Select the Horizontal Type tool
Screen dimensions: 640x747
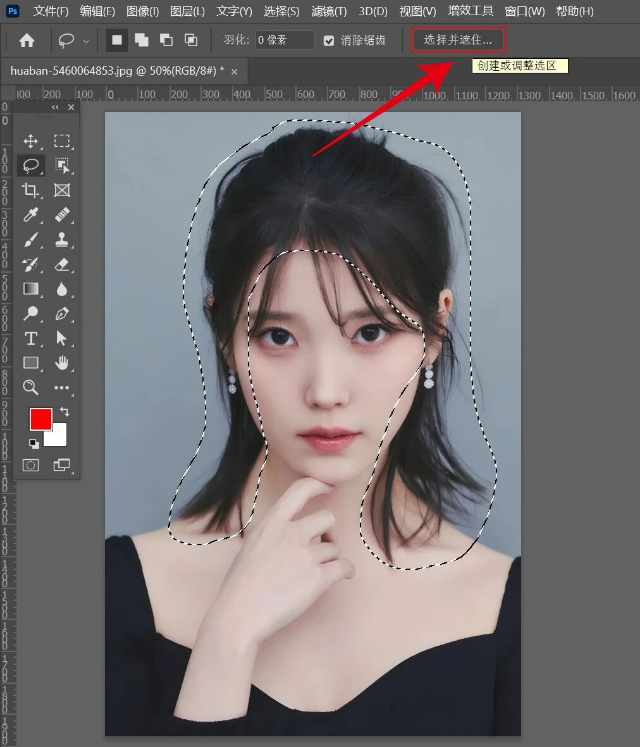[31, 338]
